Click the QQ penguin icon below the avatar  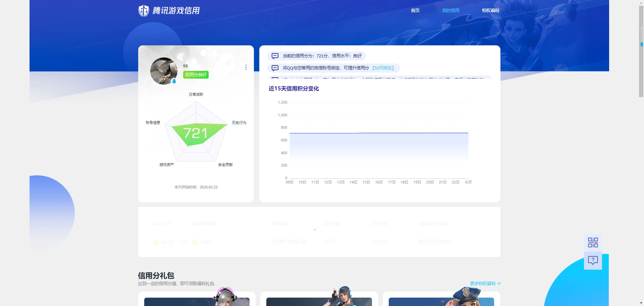(x=175, y=81)
